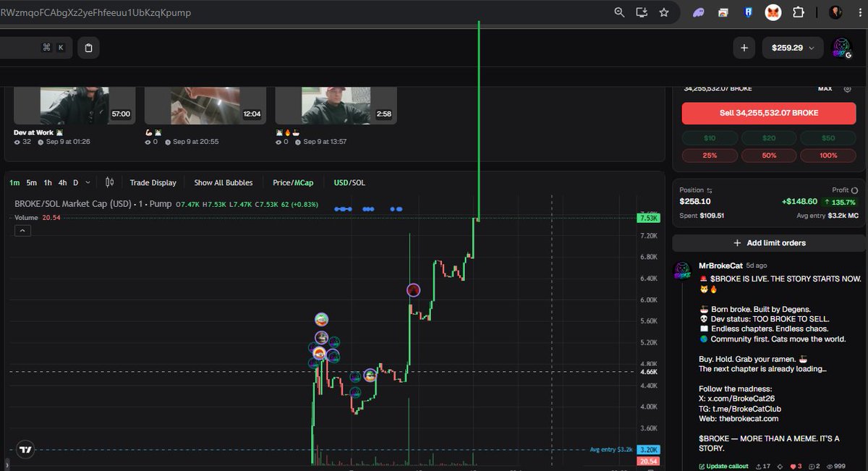Toggle between USD and SOL denomination
868x471 pixels.
point(349,182)
